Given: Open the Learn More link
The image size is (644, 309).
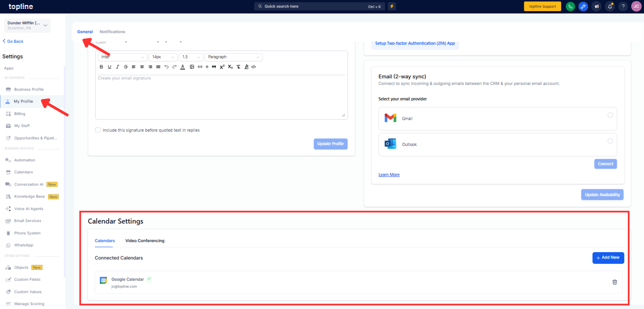Looking at the screenshot, I should click(x=389, y=175).
